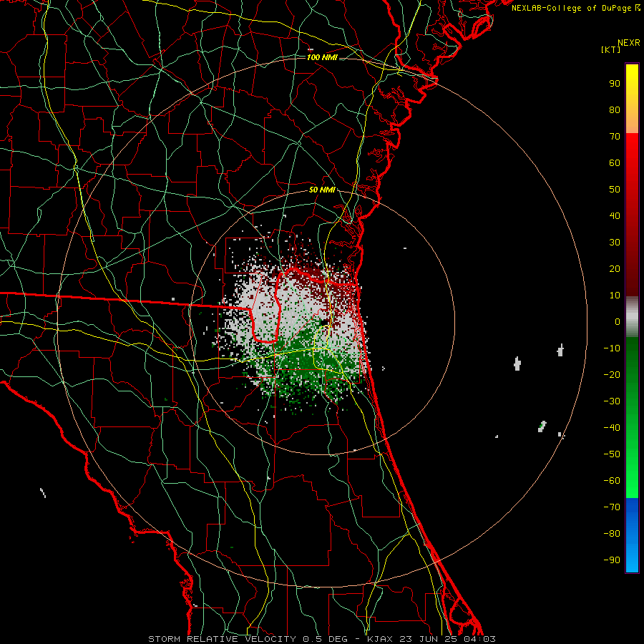
Task: Click the 10 value on the velocity scale
Action: [615, 296]
